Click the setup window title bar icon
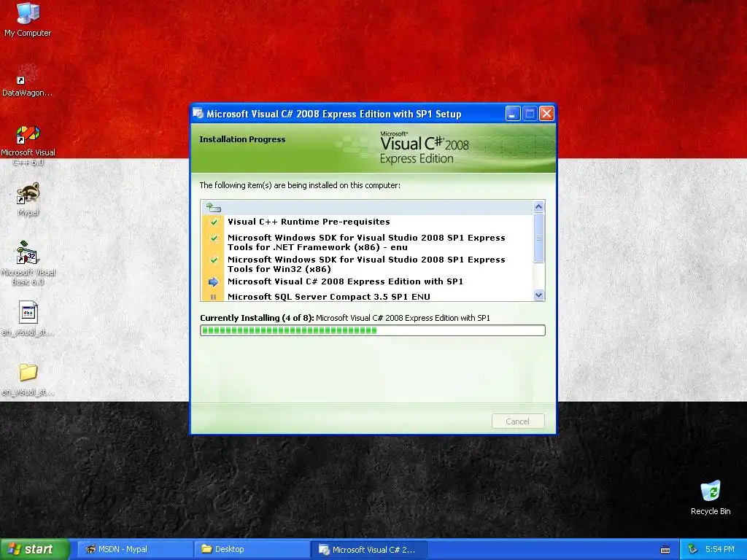This screenshot has height=560, width=747. coord(198,114)
